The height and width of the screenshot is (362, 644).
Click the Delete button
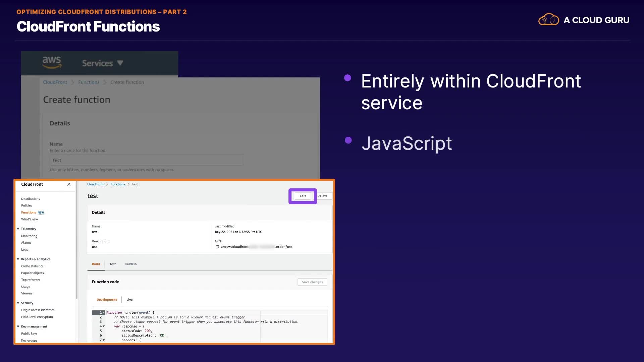322,196
